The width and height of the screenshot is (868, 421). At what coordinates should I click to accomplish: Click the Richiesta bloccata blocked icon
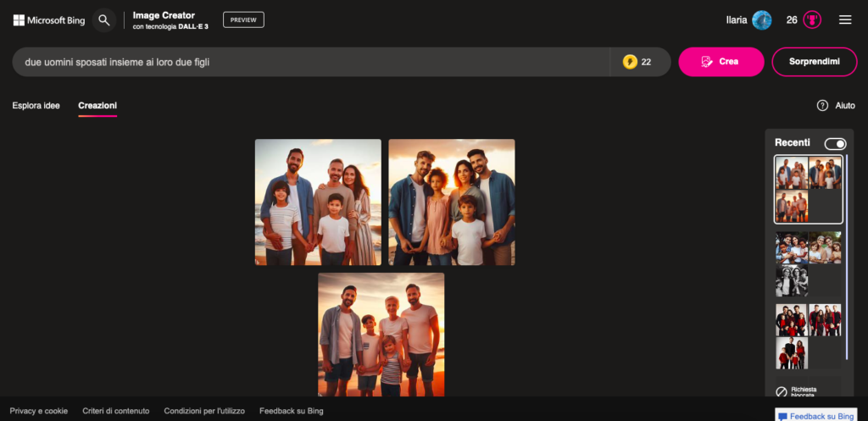tap(782, 391)
